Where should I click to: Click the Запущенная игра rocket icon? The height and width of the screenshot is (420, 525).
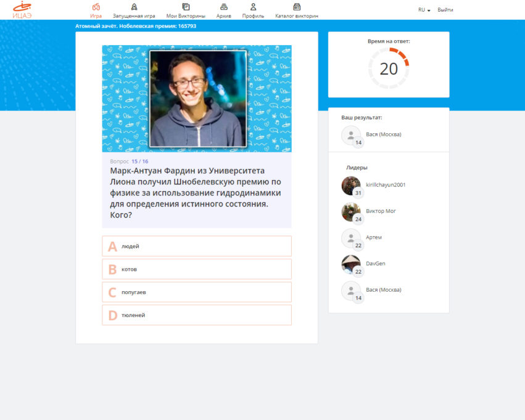coord(134,7)
